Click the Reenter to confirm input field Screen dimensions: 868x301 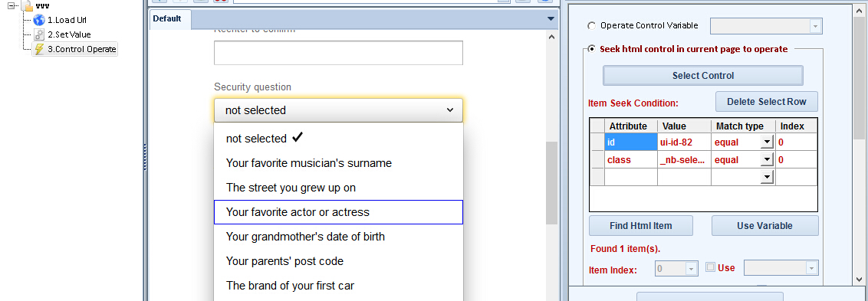click(x=338, y=53)
